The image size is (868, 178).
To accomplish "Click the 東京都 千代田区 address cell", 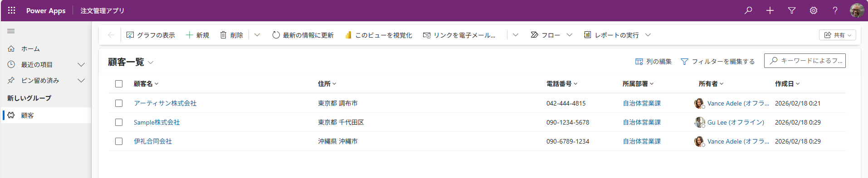I will [341, 122].
